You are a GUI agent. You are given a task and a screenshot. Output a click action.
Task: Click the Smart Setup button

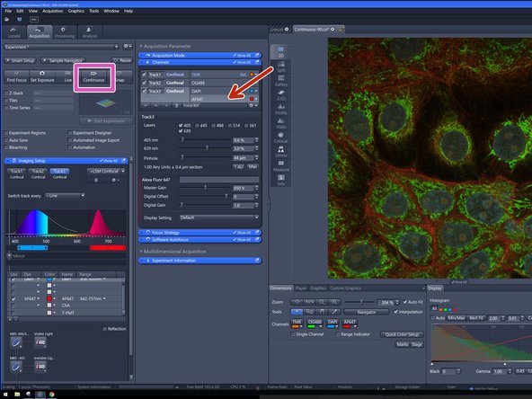coord(20,60)
